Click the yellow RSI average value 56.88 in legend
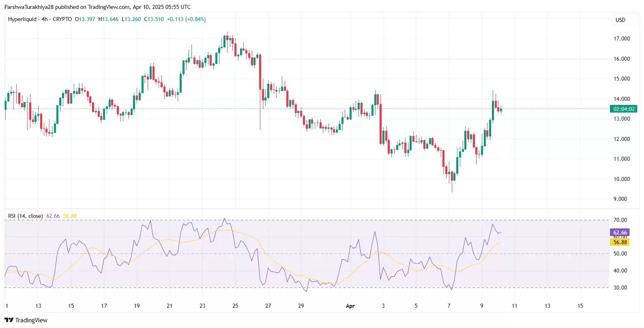644x328 pixels. point(70,216)
